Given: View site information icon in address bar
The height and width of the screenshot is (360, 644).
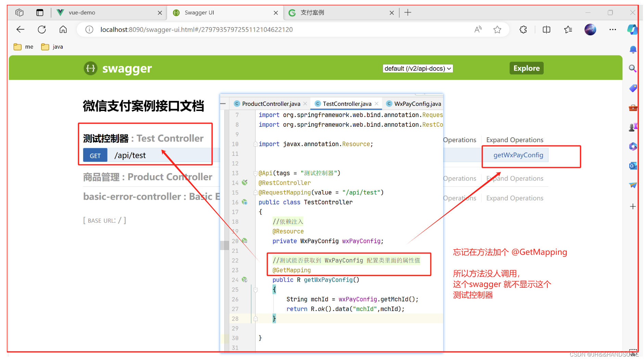Looking at the screenshot, I should (89, 30).
